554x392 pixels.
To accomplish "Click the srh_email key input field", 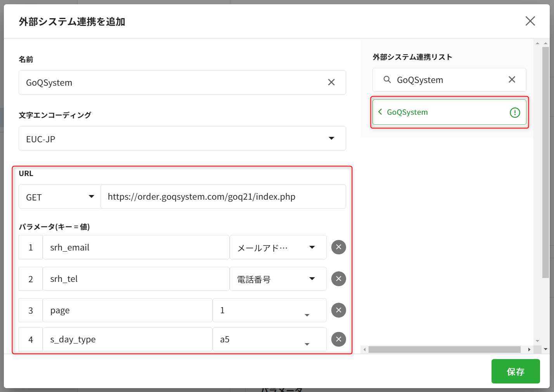I will (136, 247).
